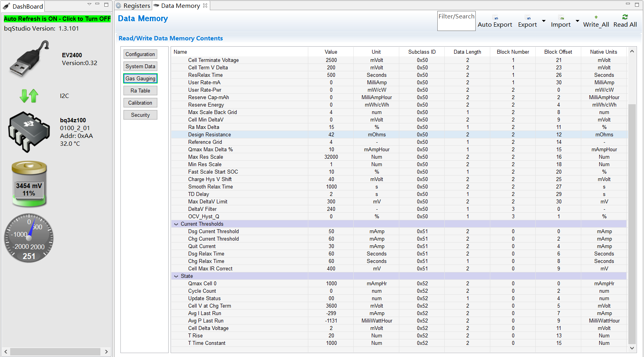Viewport: 644px width, 357px height.
Task: Click the DeltaV Filter value 240
Action: point(331,209)
